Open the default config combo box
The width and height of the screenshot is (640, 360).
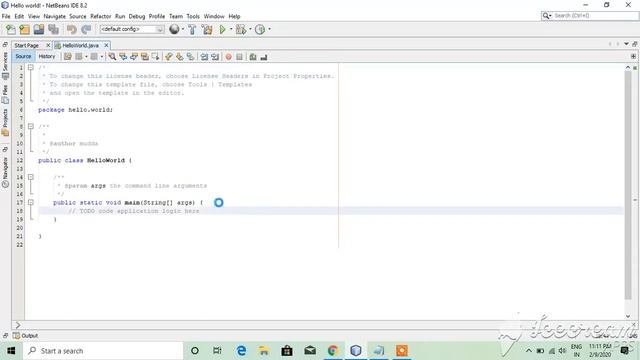coord(132,29)
